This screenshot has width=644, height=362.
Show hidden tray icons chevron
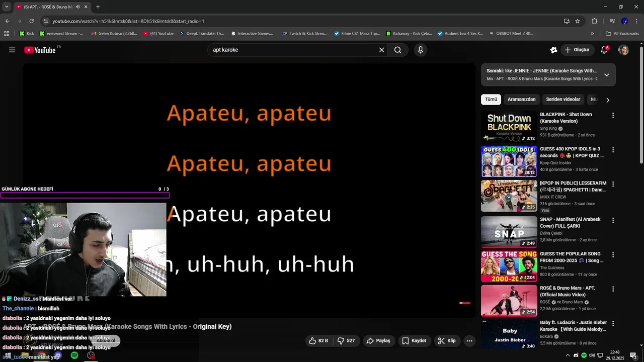coord(568,355)
